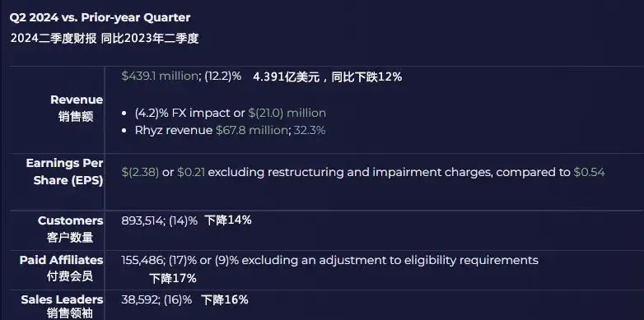Click the Paid Affiliates 付费会员 label
Screen dimensions: 644x320
click(61, 268)
